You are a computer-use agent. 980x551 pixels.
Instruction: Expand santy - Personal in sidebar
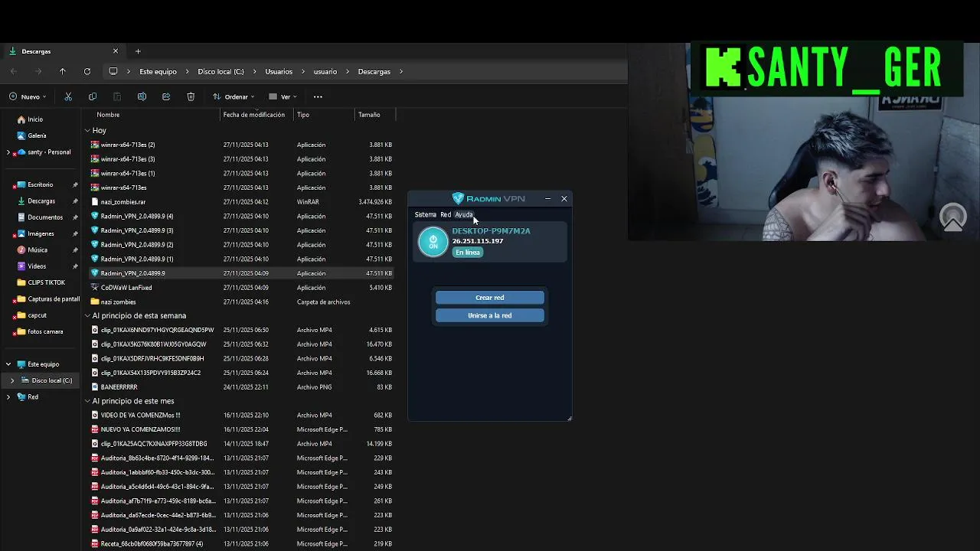pyautogui.click(x=8, y=152)
